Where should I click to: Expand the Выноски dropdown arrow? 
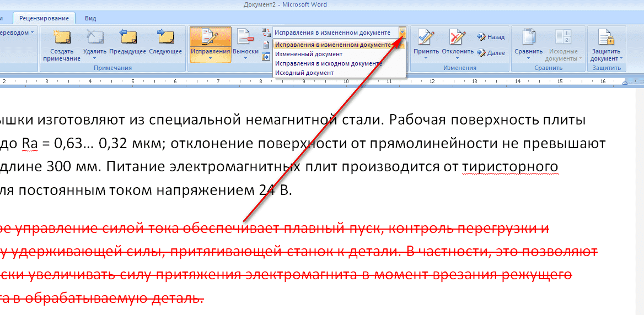[245, 58]
